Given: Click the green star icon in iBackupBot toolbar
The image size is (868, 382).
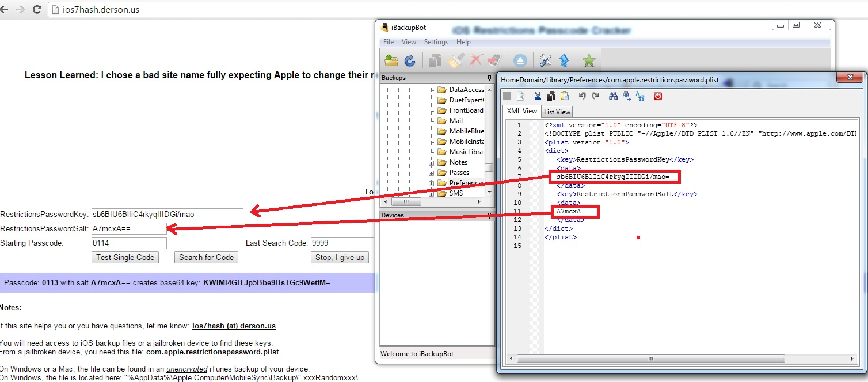Looking at the screenshot, I should (x=589, y=60).
